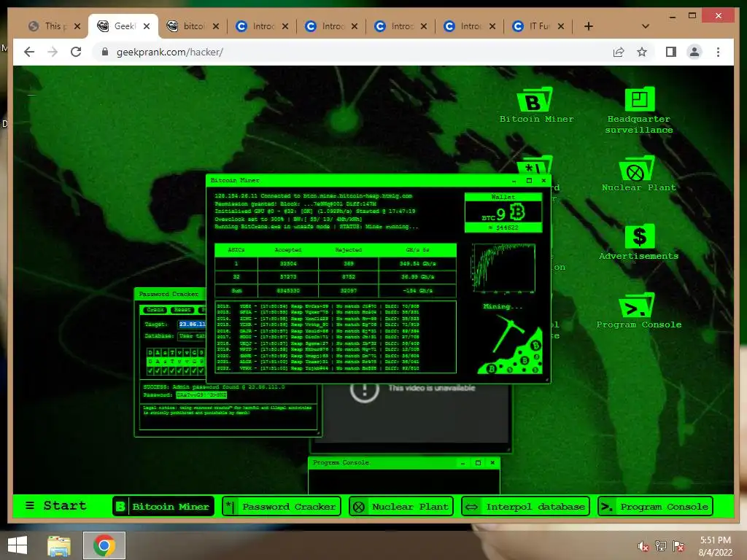This screenshot has width=747, height=560.
Task: Click the hash rate graph
Action: tap(503, 268)
